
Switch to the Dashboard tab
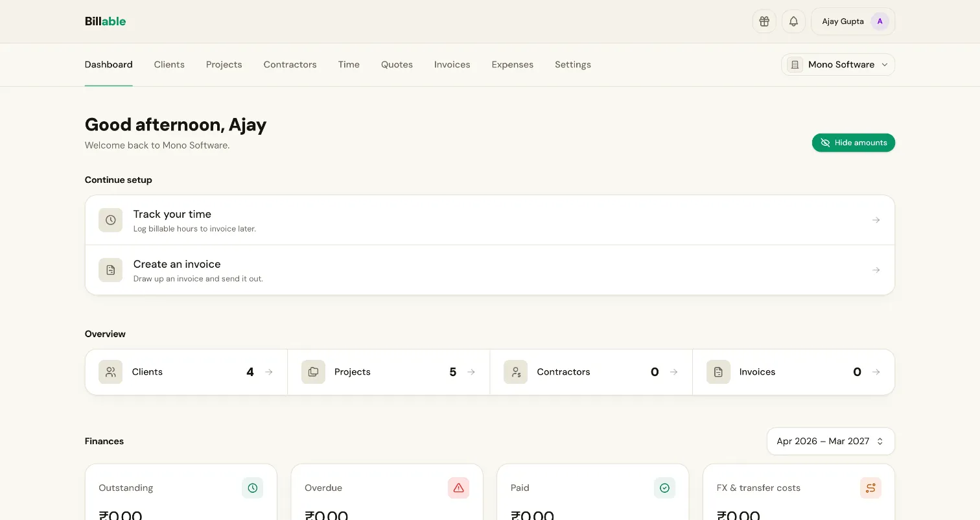point(108,64)
